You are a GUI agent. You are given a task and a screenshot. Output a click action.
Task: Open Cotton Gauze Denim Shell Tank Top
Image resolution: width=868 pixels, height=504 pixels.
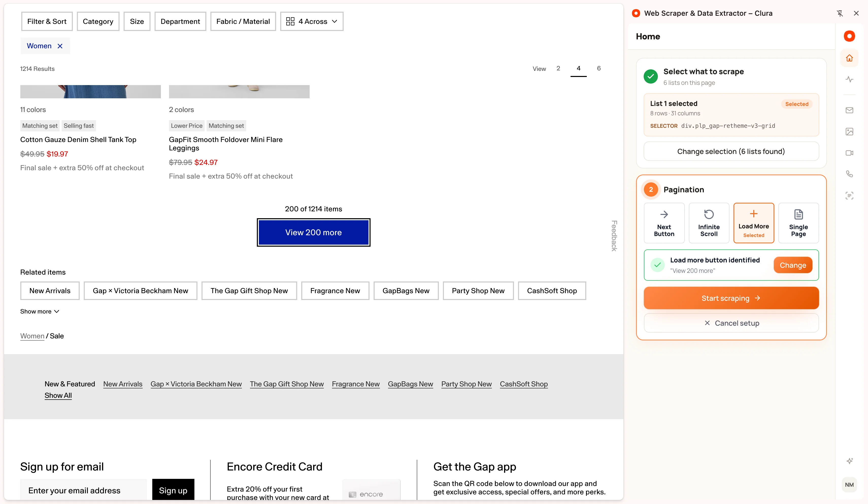point(78,140)
